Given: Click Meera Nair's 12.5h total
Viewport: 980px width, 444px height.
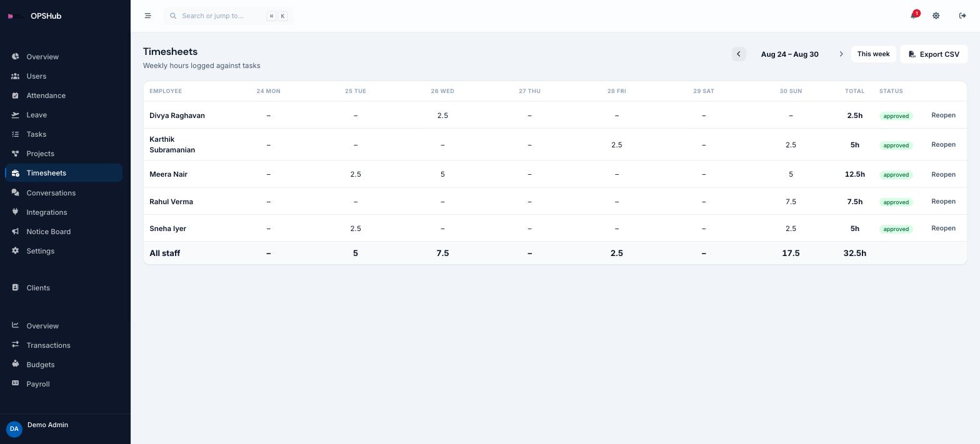Looking at the screenshot, I should point(854,174).
